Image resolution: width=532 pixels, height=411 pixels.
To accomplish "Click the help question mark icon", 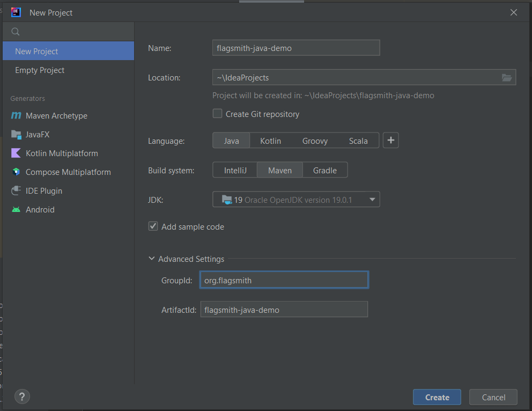I will coord(21,397).
